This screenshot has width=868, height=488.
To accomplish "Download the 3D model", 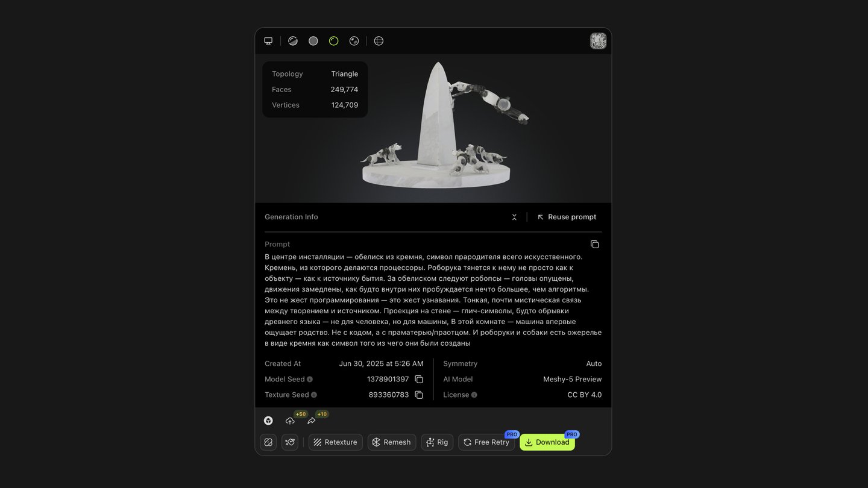I will pyautogui.click(x=547, y=442).
